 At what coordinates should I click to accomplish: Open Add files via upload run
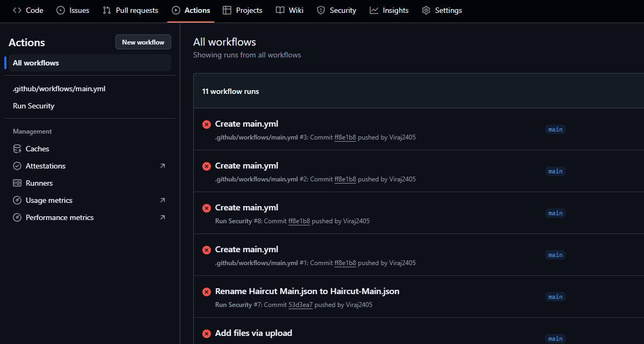click(253, 333)
